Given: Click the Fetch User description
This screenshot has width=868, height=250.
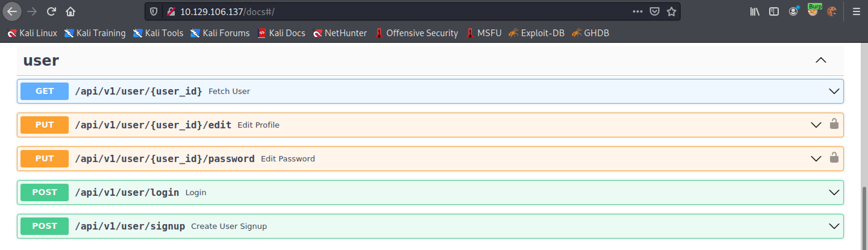Looking at the screenshot, I should tap(229, 91).
